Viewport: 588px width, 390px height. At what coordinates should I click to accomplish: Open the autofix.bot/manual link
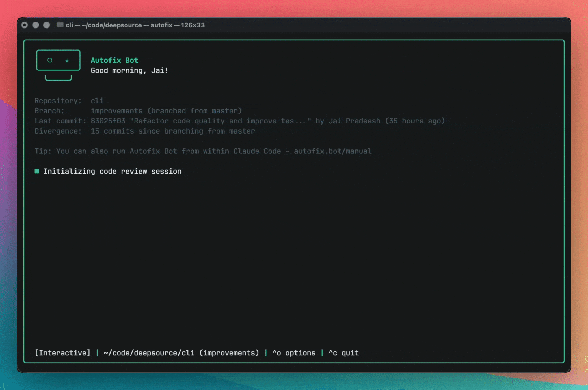(x=332, y=151)
